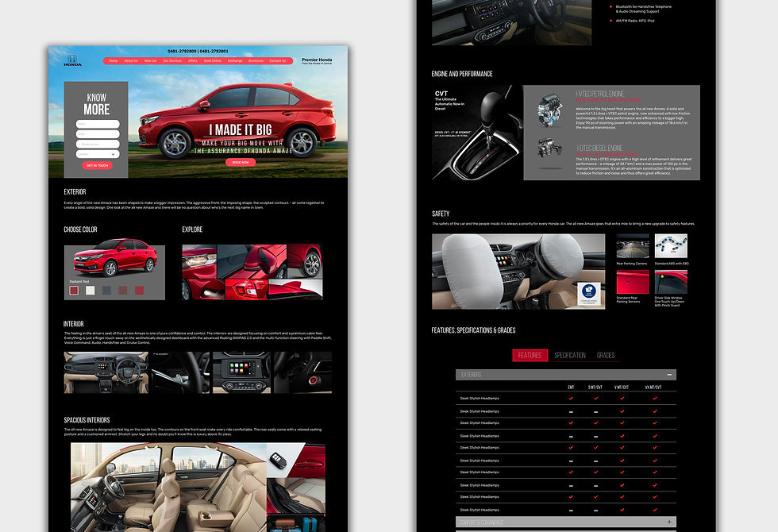Open the Our Services nav item
This screenshot has height=532, width=778.
pos(172,61)
